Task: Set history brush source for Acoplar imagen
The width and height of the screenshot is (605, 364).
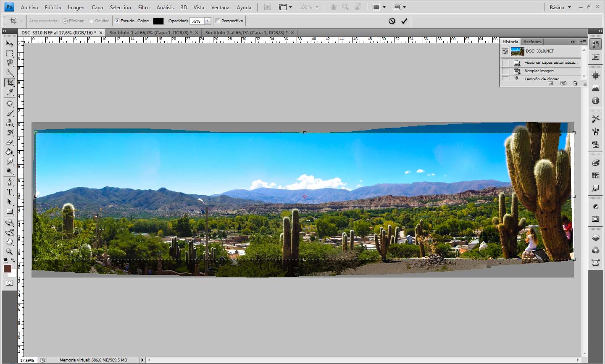Action: (505, 71)
